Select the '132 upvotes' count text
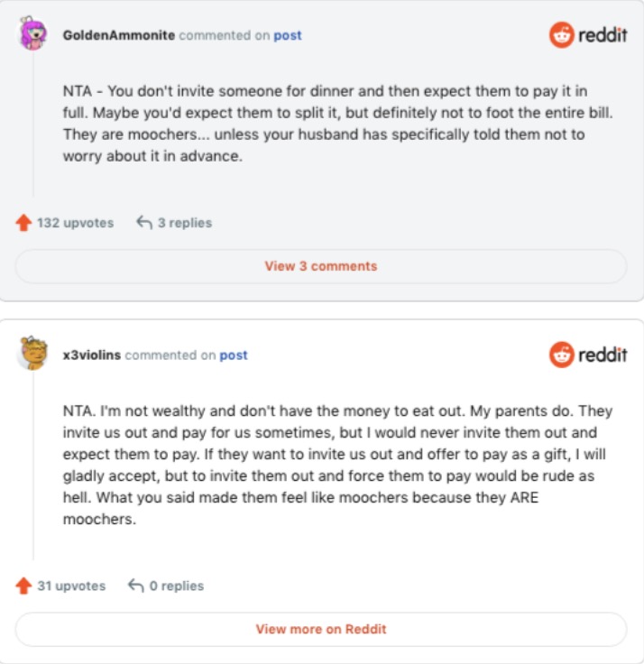This screenshot has width=644, height=664. [76, 223]
